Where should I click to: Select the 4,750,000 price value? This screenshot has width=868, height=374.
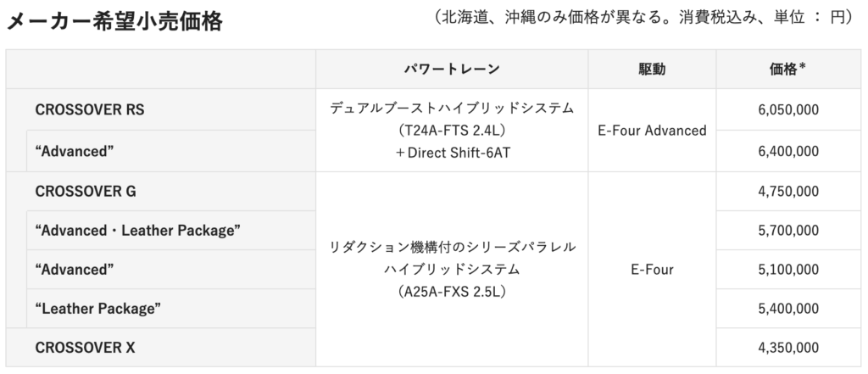point(789,192)
